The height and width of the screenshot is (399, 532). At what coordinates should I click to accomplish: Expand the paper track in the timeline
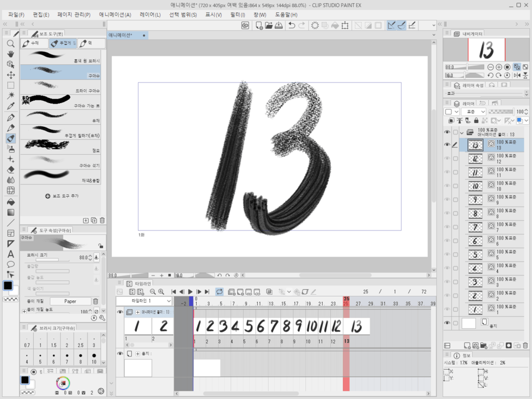click(137, 354)
